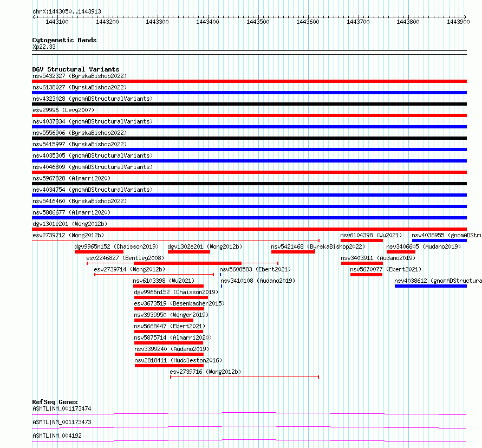This screenshot has height=448, width=482.
Task: Open nsv4038955 gnomAD variant label
Action: (x=447, y=235)
